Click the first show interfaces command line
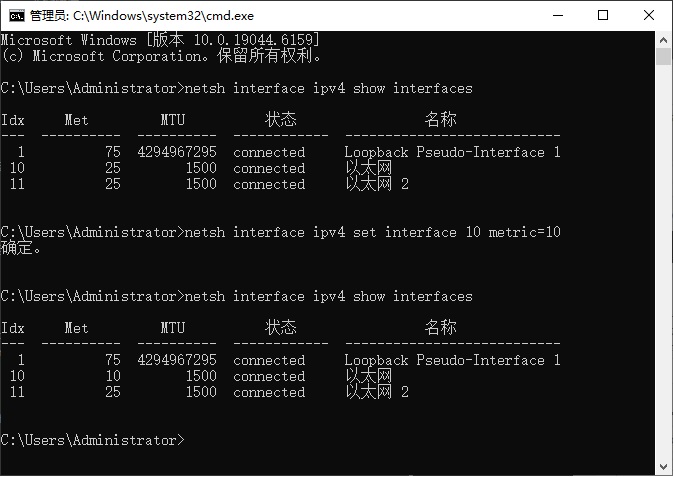Screen dimensions: 674x477 click(x=236, y=89)
